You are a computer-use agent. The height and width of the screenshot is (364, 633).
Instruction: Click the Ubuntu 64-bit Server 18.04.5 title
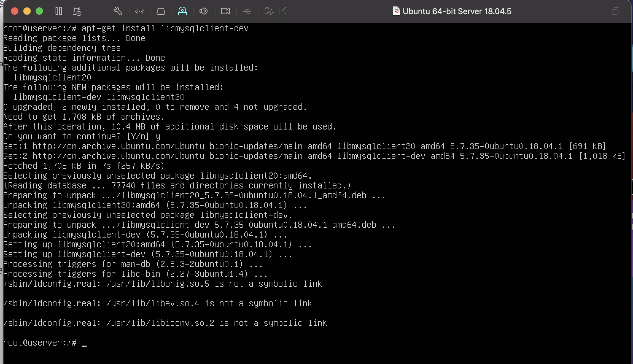pos(457,11)
